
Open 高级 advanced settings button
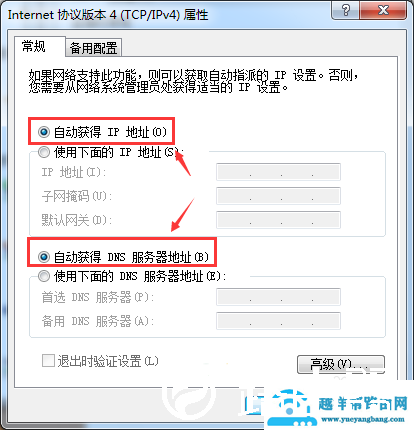pos(341,364)
